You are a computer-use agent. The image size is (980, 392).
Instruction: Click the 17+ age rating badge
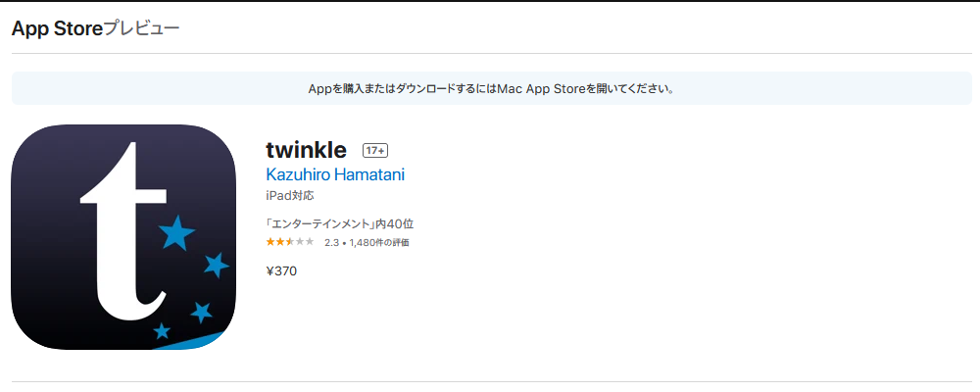click(375, 151)
